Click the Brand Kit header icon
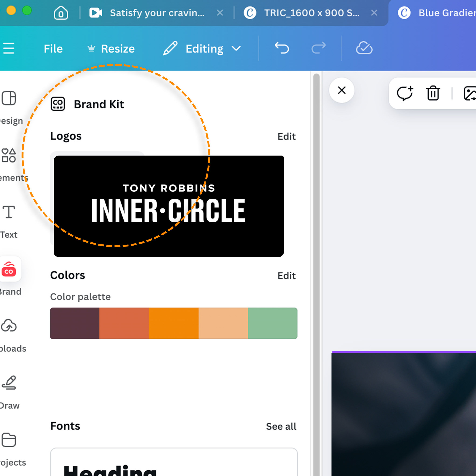 (58, 104)
